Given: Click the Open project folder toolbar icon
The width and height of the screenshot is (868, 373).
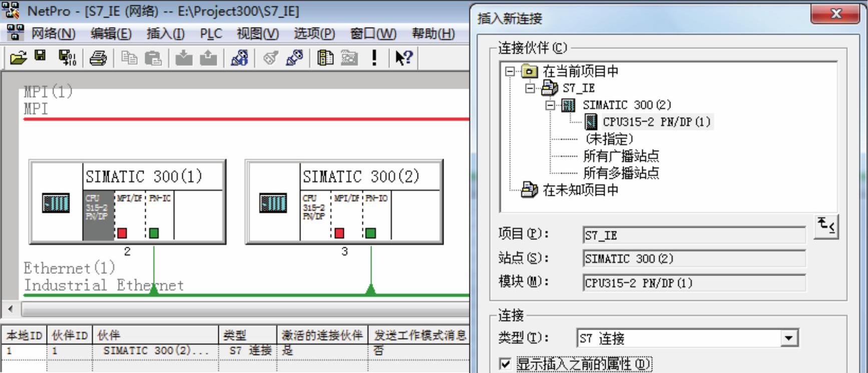Looking at the screenshot, I should tap(18, 58).
